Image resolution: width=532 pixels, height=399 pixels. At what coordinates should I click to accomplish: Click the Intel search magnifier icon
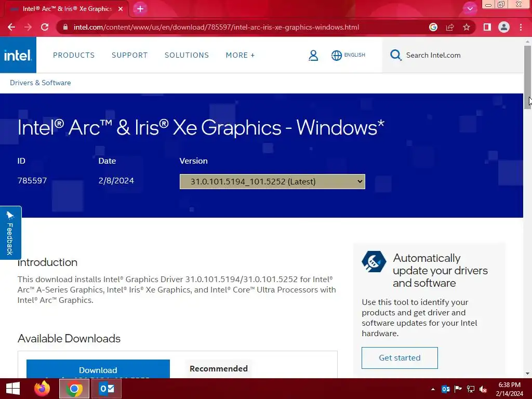(x=395, y=55)
